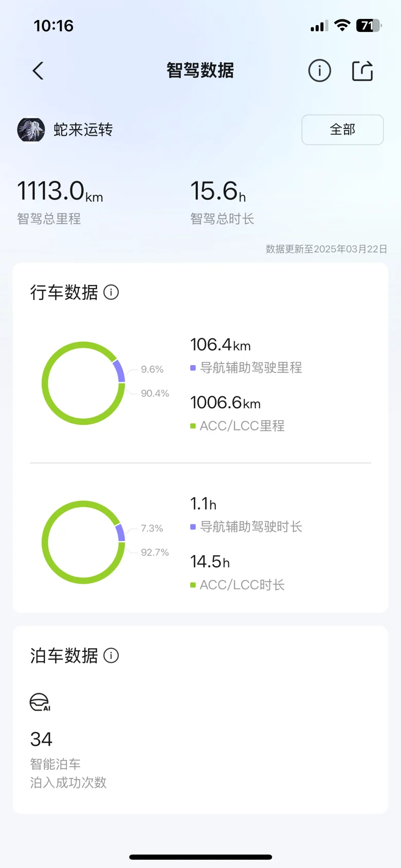Screen dimensions: 401x868
Task: Tap the 智能泊车 label
Action: 56,764
